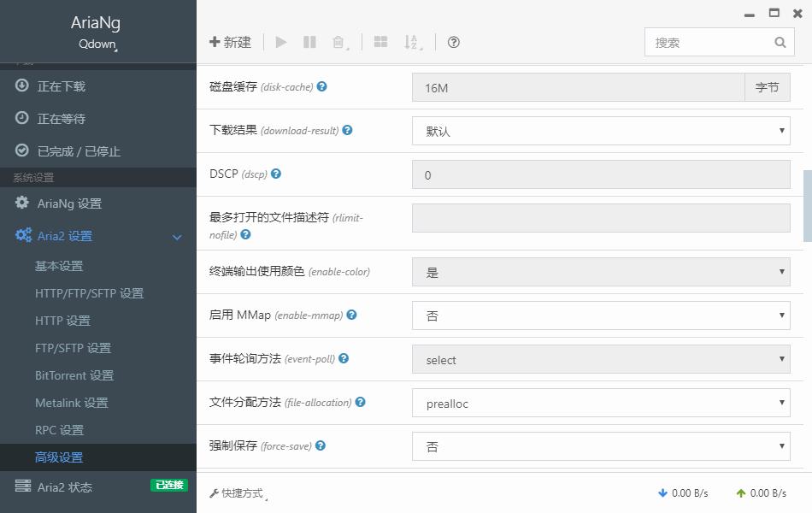Click the 新建 new task button
The height and width of the screenshot is (513, 812).
[x=231, y=42]
